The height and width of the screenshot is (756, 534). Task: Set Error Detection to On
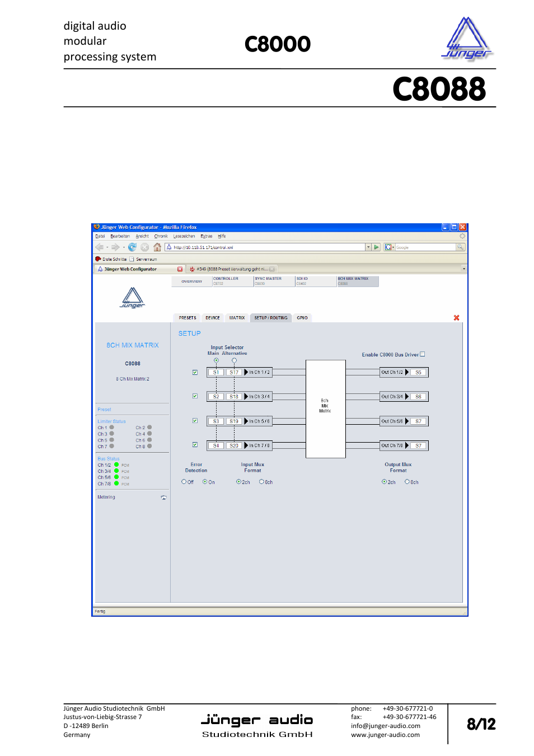(205, 482)
